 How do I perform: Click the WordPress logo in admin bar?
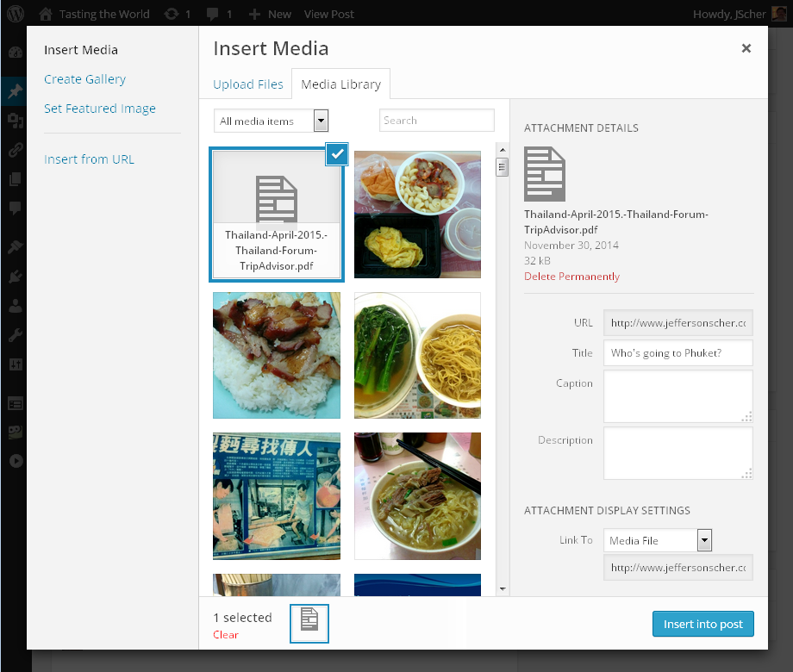click(16, 14)
